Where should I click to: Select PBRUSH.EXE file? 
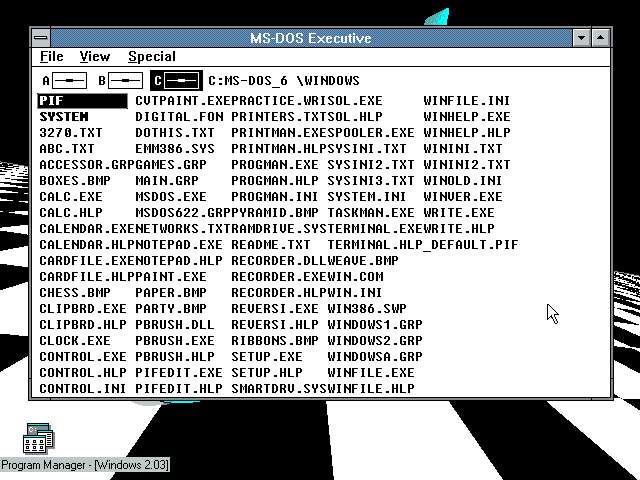[175, 340]
